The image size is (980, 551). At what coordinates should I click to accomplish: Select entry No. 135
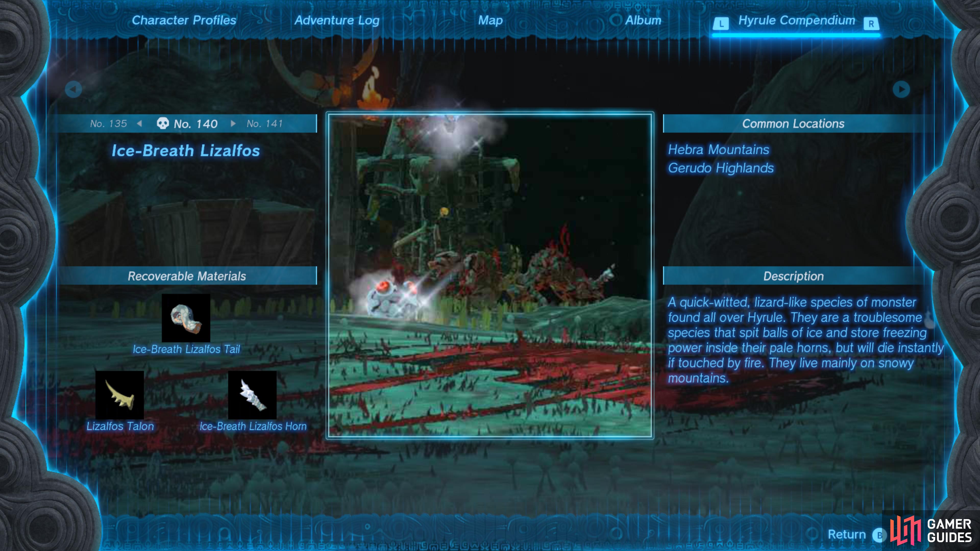coord(108,123)
